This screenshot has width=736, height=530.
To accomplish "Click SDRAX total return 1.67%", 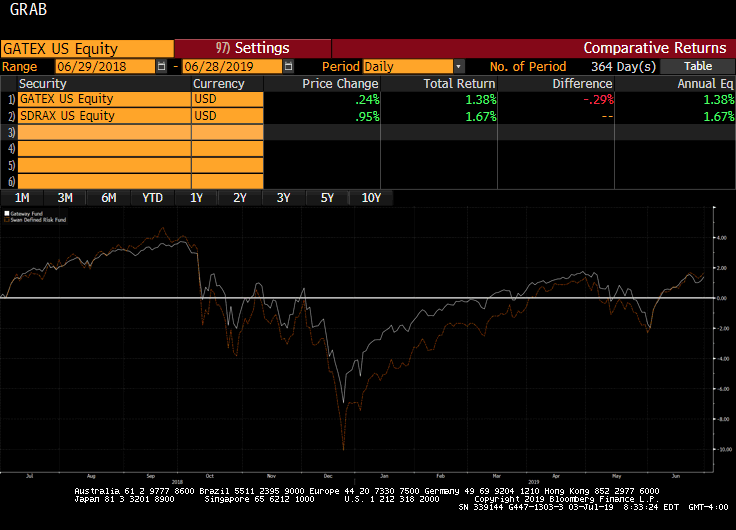I will (481, 116).
